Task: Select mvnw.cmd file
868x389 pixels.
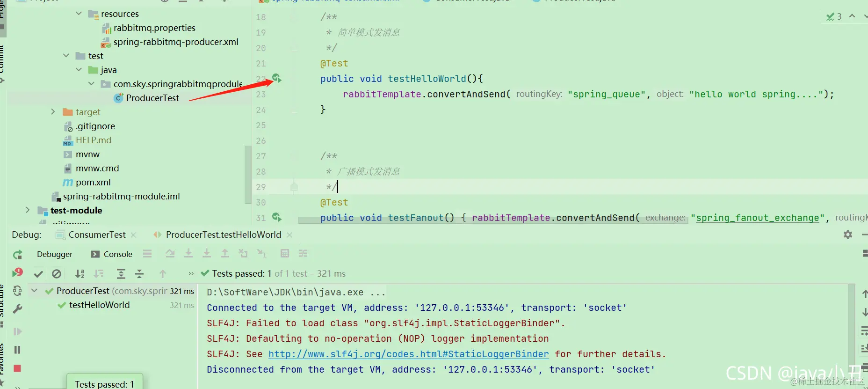Action: 97,169
